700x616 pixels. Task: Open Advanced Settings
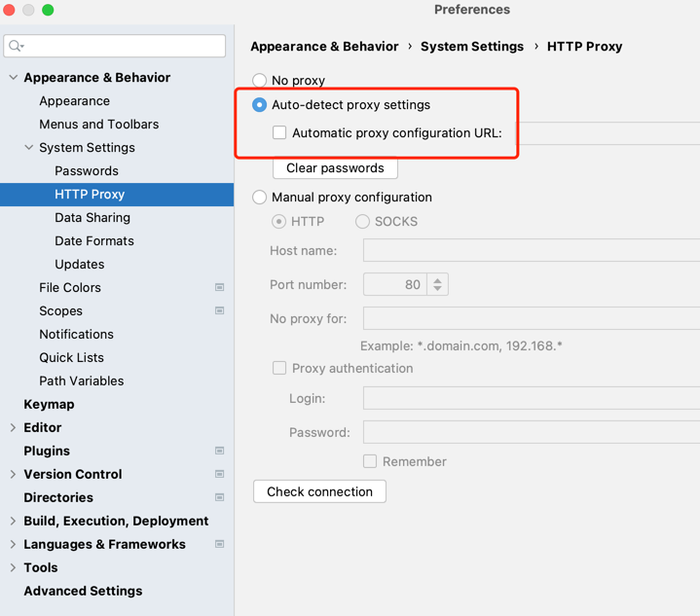coord(83,591)
